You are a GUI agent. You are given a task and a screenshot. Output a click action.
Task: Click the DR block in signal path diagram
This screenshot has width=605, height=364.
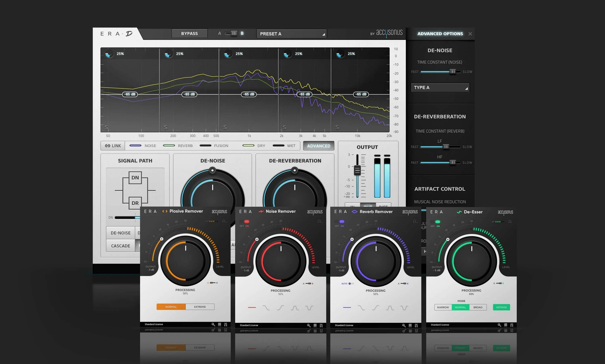click(135, 203)
